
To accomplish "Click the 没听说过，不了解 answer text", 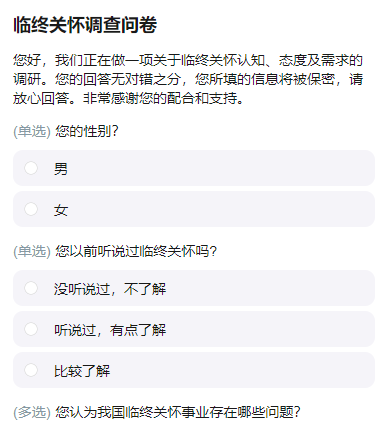I will [110, 289].
